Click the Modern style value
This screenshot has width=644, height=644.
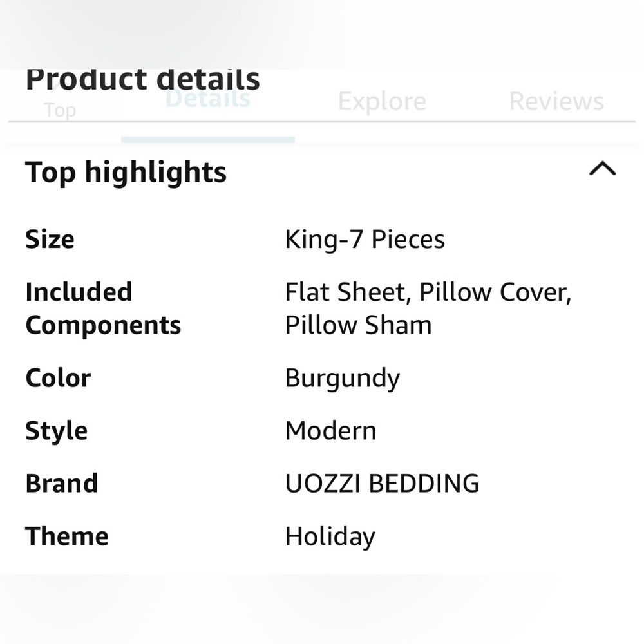tap(330, 430)
